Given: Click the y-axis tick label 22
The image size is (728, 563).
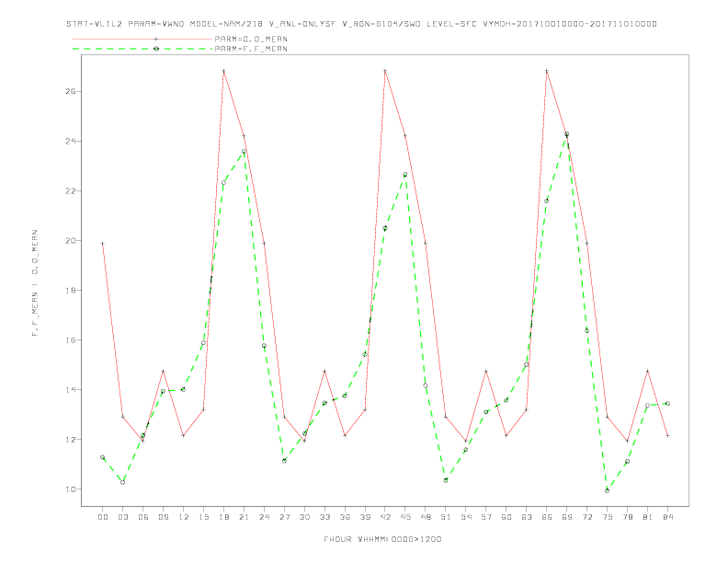Looking at the screenshot, I should (70, 190).
